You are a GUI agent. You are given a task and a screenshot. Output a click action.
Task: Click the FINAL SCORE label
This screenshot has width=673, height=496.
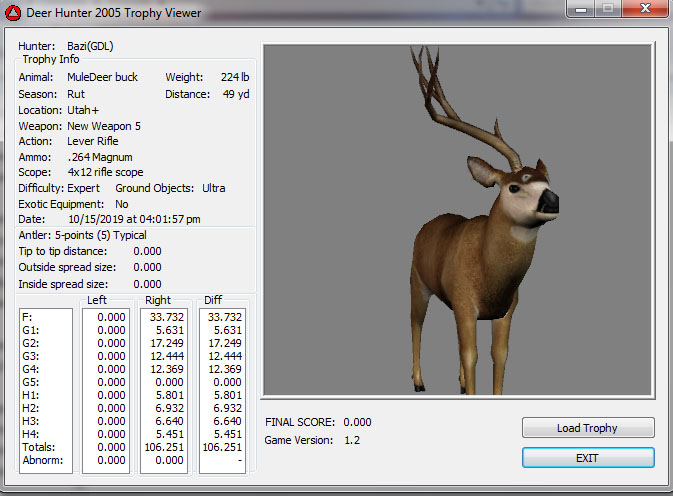(x=299, y=422)
